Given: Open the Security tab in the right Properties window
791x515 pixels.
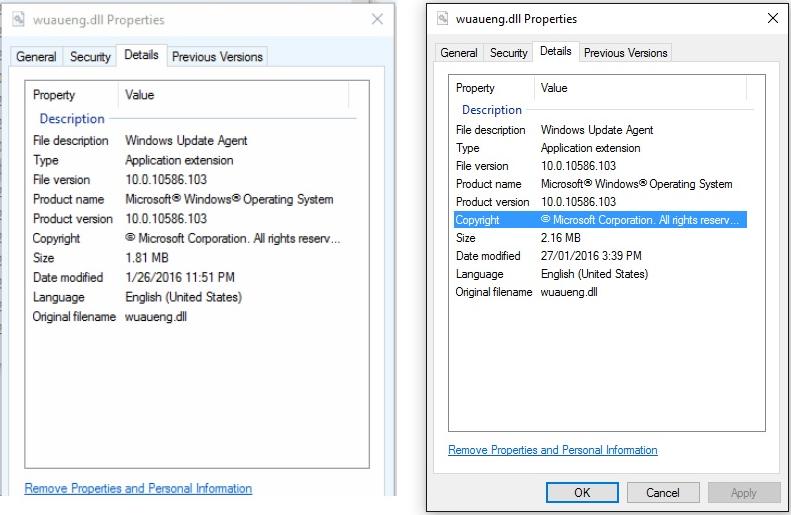Looking at the screenshot, I should (x=508, y=53).
